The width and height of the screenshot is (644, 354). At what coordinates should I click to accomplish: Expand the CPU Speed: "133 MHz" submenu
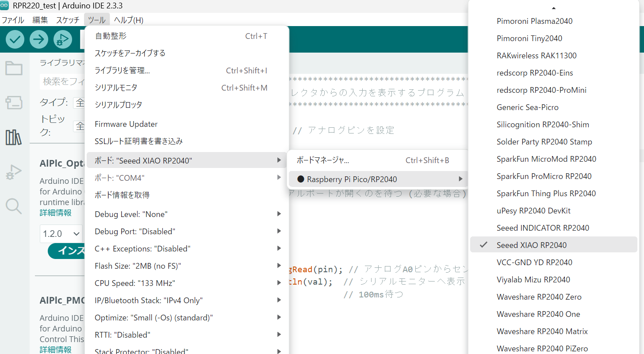coord(187,283)
